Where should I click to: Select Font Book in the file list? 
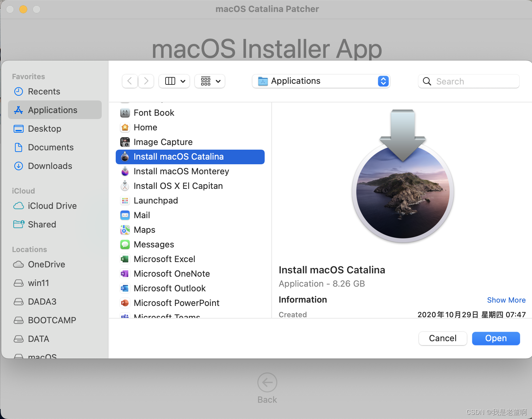coord(190,113)
